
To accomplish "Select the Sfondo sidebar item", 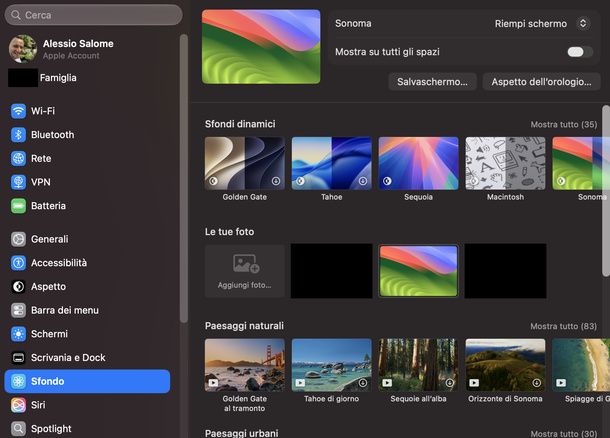I will pos(87,381).
